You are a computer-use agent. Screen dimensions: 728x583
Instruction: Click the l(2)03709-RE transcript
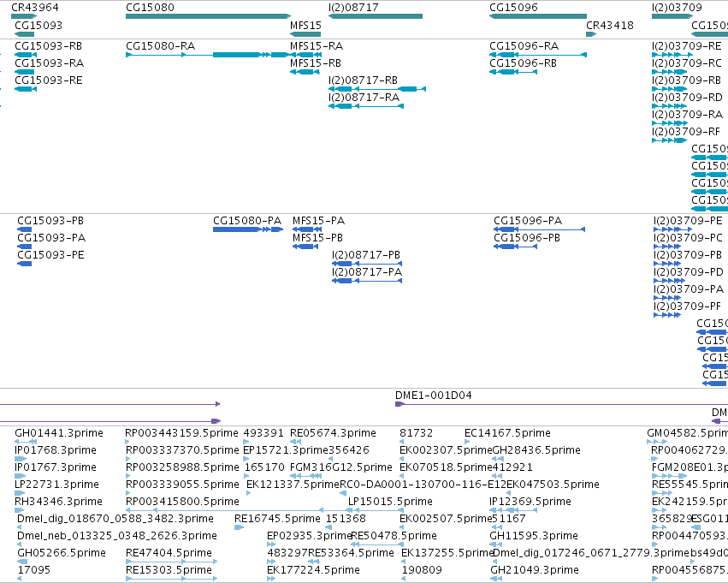point(672,55)
